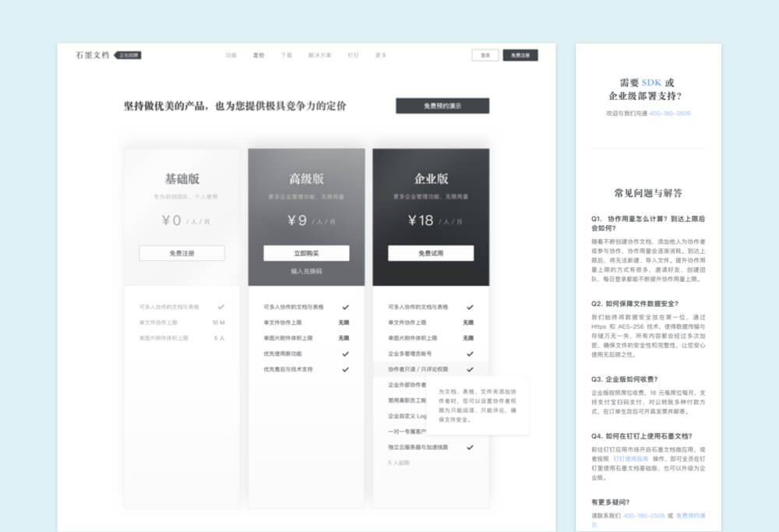This screenshot has height=532, width=779.
Task: Click the 免费注册 button in the header
Action: (520, 55)
